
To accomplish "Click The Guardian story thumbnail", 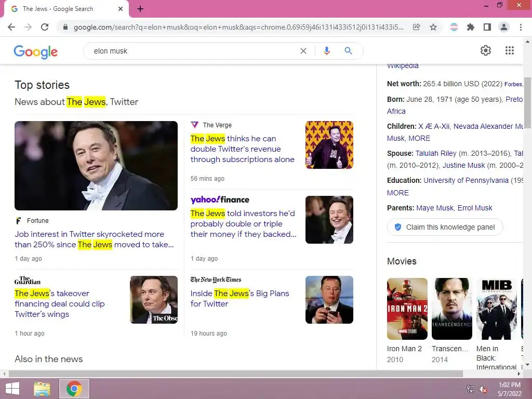I will tap(154, 300).
